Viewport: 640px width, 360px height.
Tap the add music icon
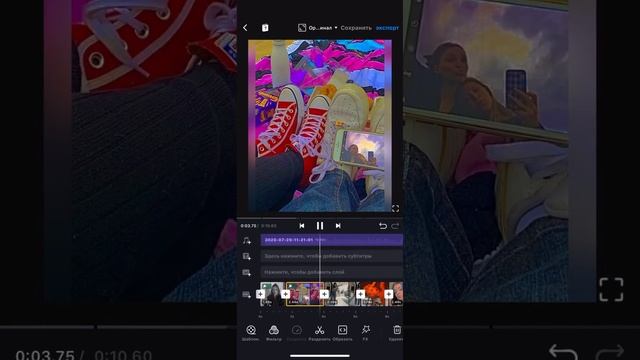(x=247, y=241)
